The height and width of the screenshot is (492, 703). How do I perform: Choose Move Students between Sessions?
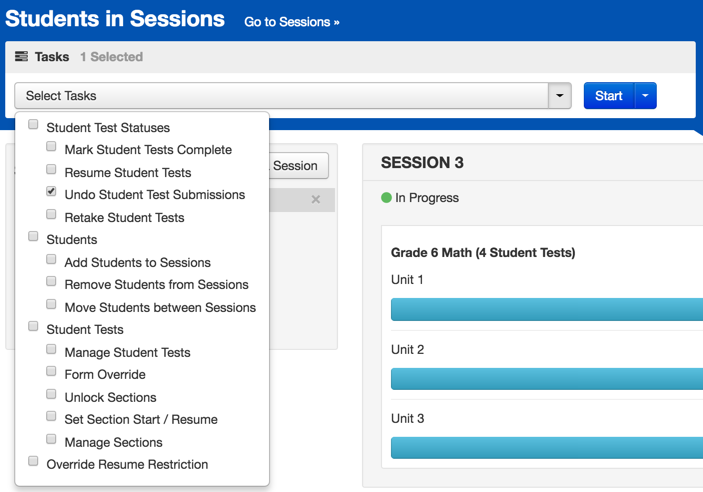pos(51,305)
